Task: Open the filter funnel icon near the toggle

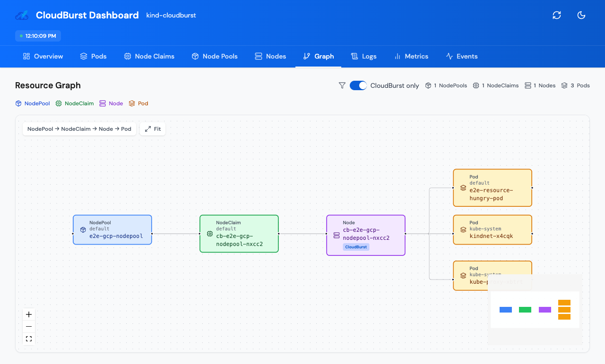Action: (342, 85)
